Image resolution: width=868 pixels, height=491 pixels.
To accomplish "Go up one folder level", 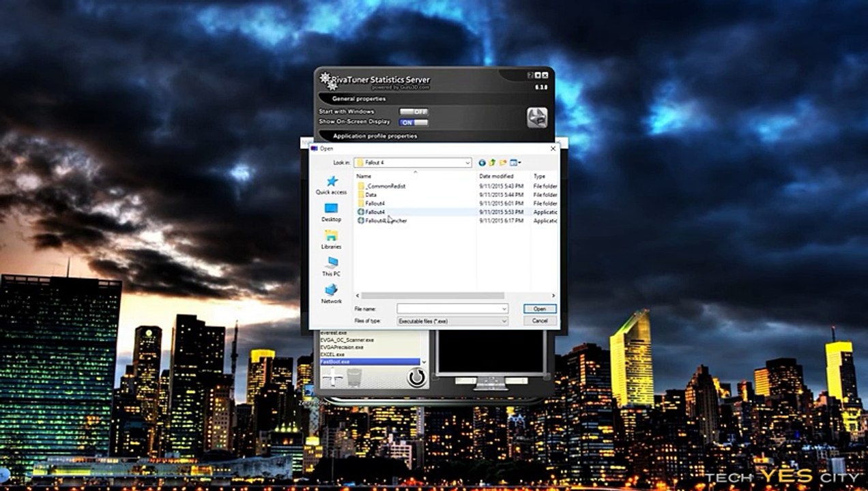I will 492,163.
